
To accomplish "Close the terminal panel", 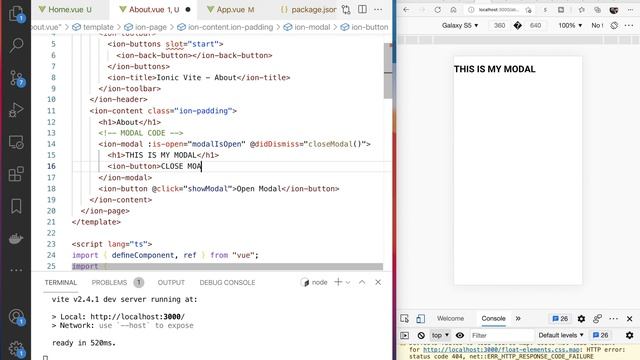I will click(x=378, y=282).
